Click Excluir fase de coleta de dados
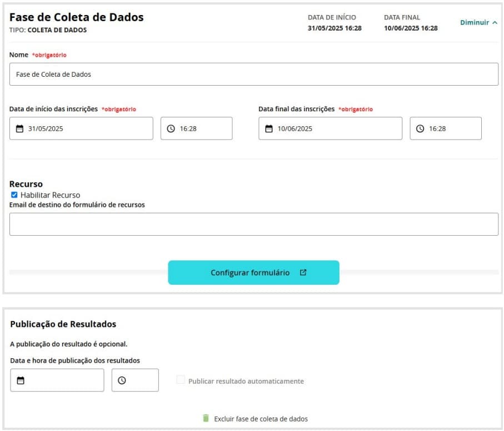 click(261, 419)
